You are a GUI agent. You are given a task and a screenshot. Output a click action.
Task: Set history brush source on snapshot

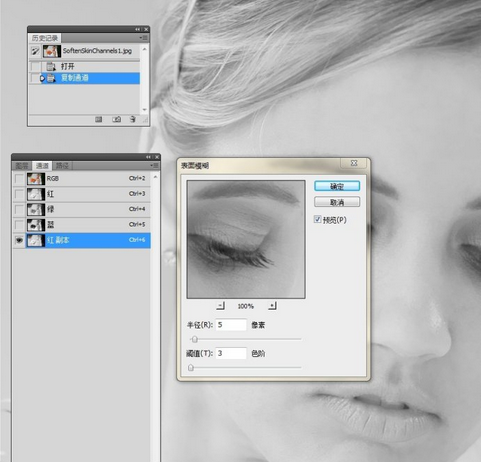point(35,51)
